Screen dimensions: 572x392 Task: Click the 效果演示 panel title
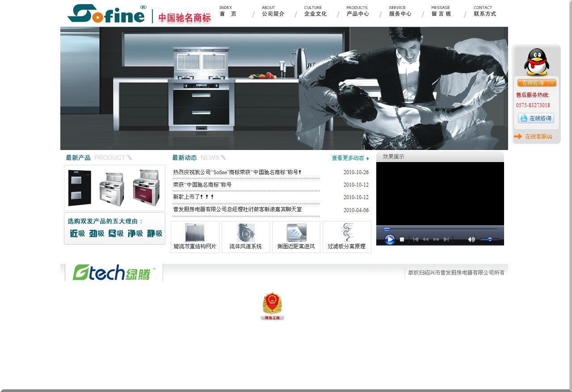click(x=393, y=157)
